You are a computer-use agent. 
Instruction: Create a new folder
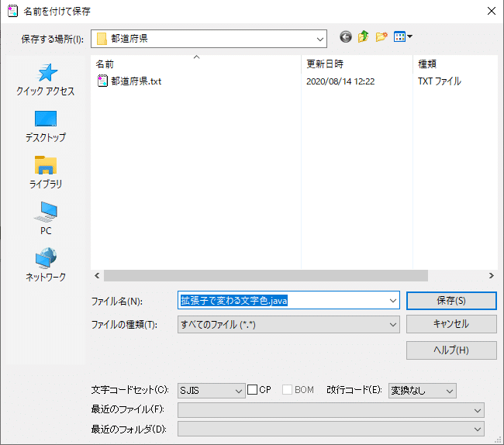point(381,37)
